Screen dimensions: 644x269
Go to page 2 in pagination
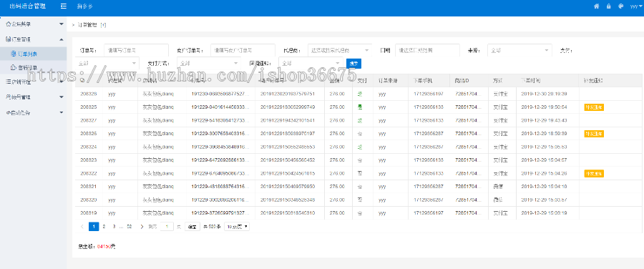coord(104,226)
